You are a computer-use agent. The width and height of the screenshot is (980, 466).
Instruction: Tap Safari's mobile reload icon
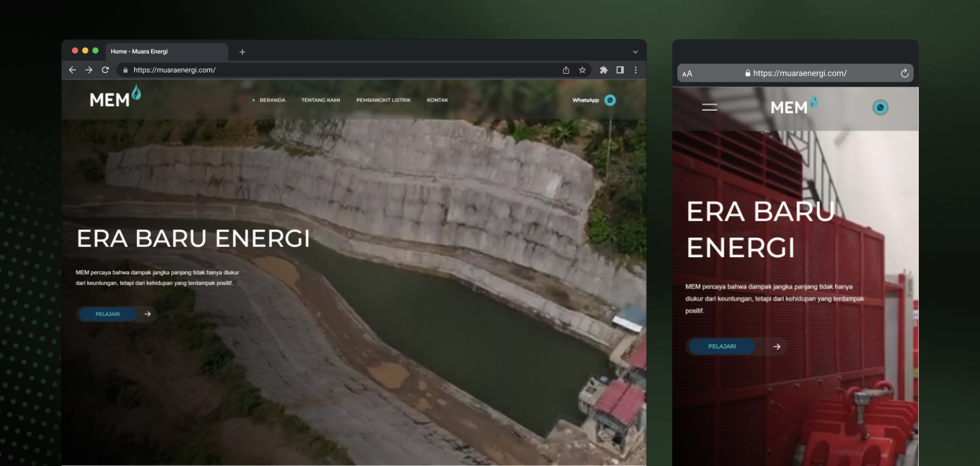[905, 73]
